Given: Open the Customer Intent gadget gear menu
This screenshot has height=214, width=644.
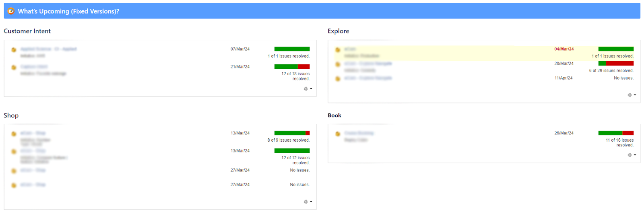Looking at the screenshot, I should [308, 88].
